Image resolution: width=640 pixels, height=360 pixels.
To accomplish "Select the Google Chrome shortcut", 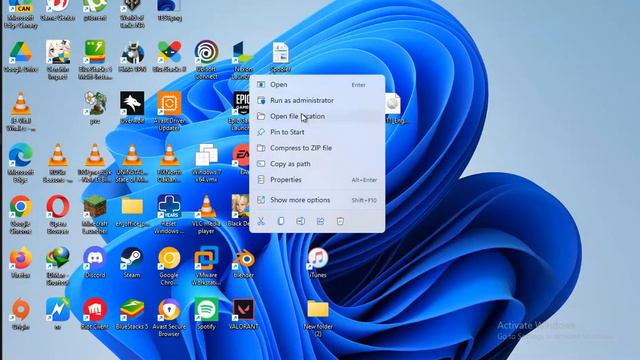I will click(x=20, y=214).
